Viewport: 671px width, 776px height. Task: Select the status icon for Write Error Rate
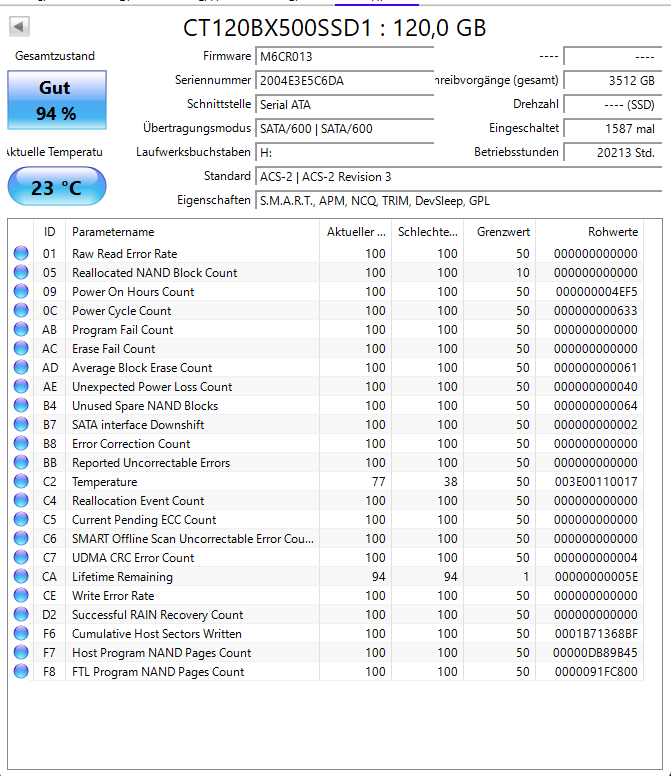[x=21, y=595]
